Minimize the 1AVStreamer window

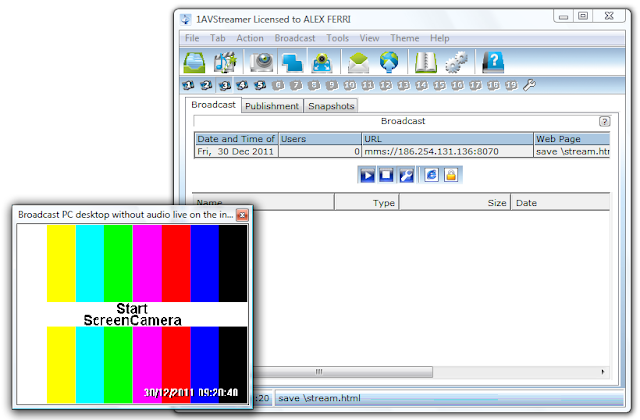(x=564, y=17)
